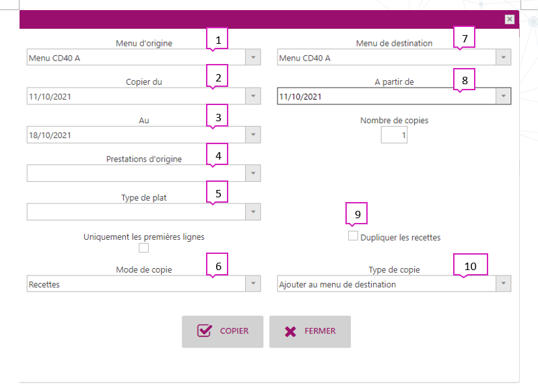The image size is (538, 392).
Task: Click the FERMER button
Action: (x=310, y=331)
